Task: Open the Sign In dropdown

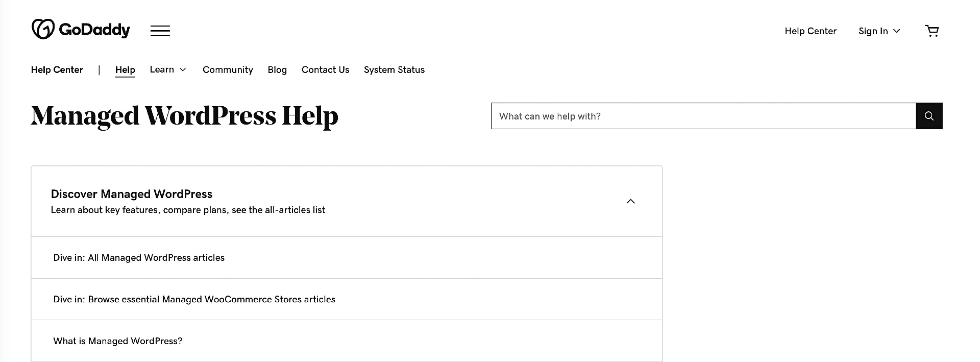Action: [878, 31]
